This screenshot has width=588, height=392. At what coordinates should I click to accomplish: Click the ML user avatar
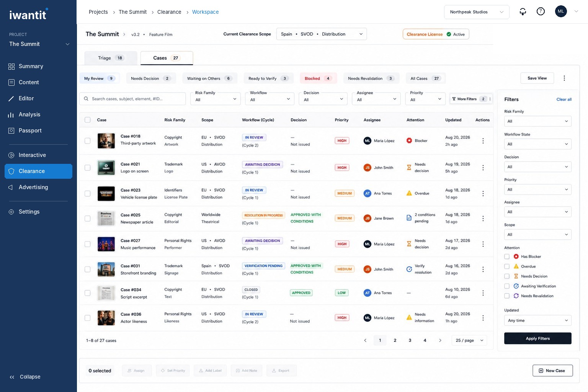[561, 11]
